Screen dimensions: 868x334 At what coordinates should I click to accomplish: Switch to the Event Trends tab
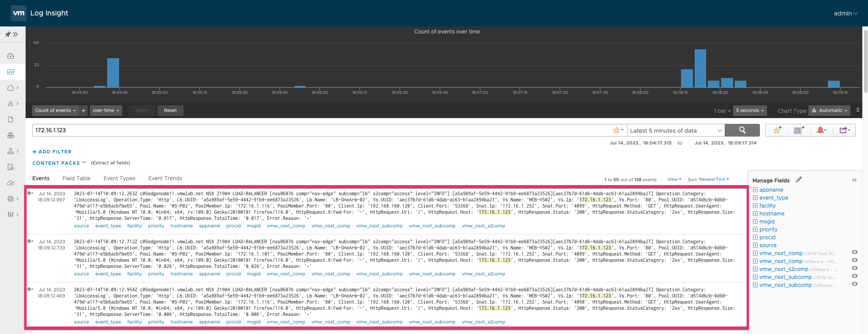tap(165, 178)
